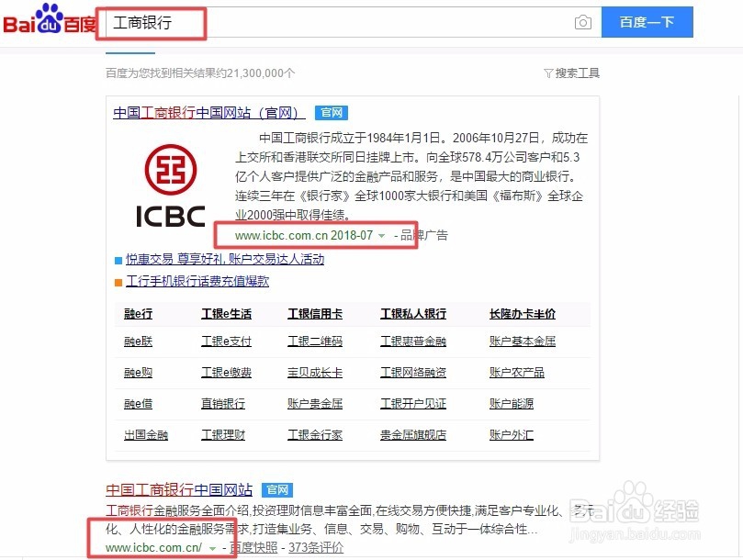Open 工银惠普金融 link
The width and height of the screenshot is (743, 560).
coord(413,342)
